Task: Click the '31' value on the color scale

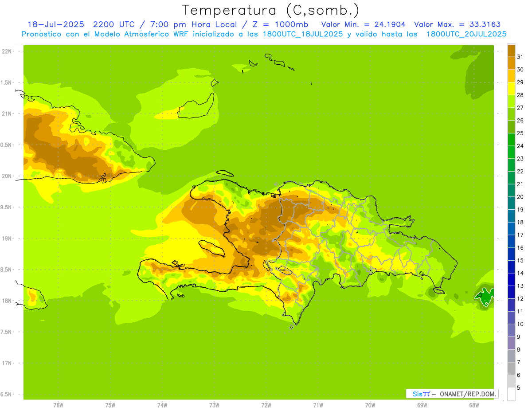Action: [520, 56]
